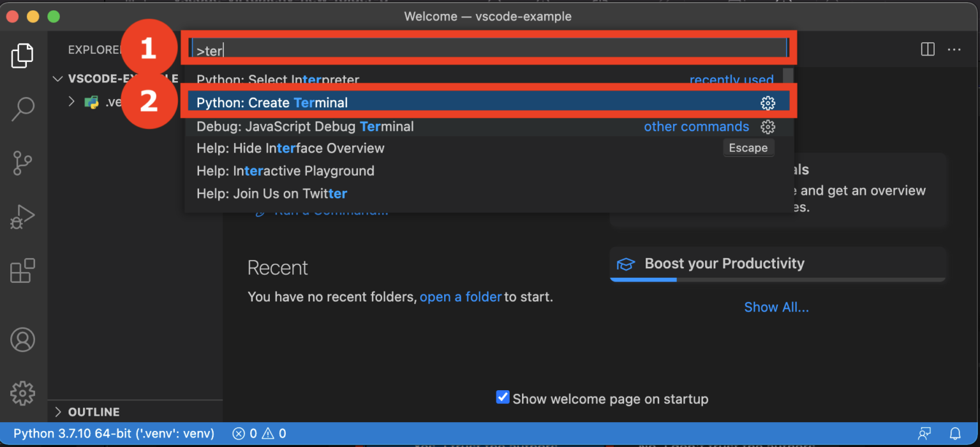Open the Explorer view in activity bar
980x447 pixels.
(22, 56)
